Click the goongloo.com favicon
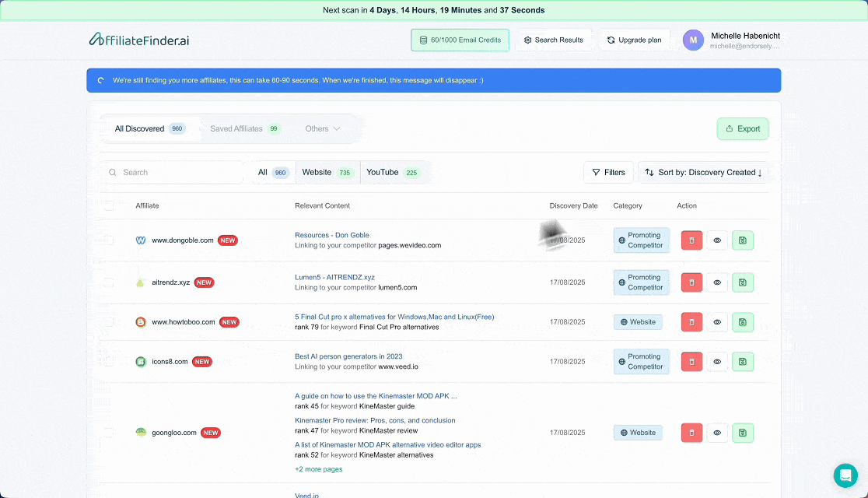Screen dimensions: 868x498 (x=141, y=433)
